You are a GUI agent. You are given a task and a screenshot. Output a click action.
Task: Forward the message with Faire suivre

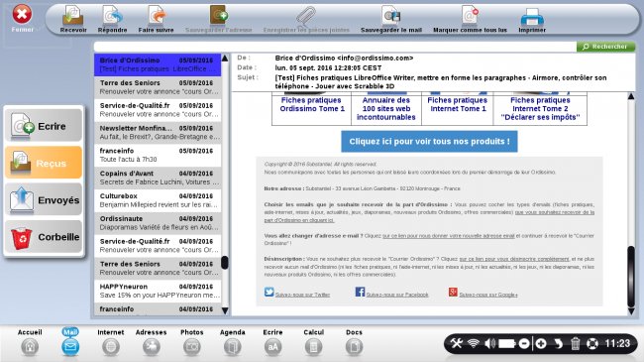156,19
